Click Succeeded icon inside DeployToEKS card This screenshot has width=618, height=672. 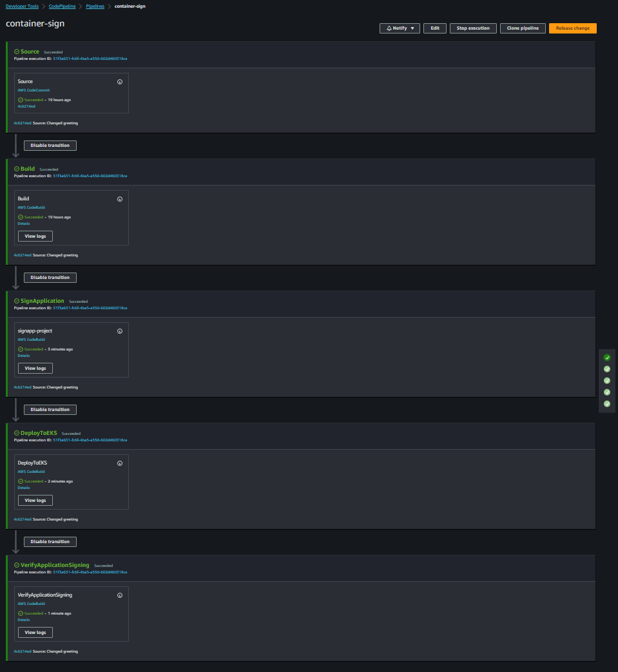20,481
